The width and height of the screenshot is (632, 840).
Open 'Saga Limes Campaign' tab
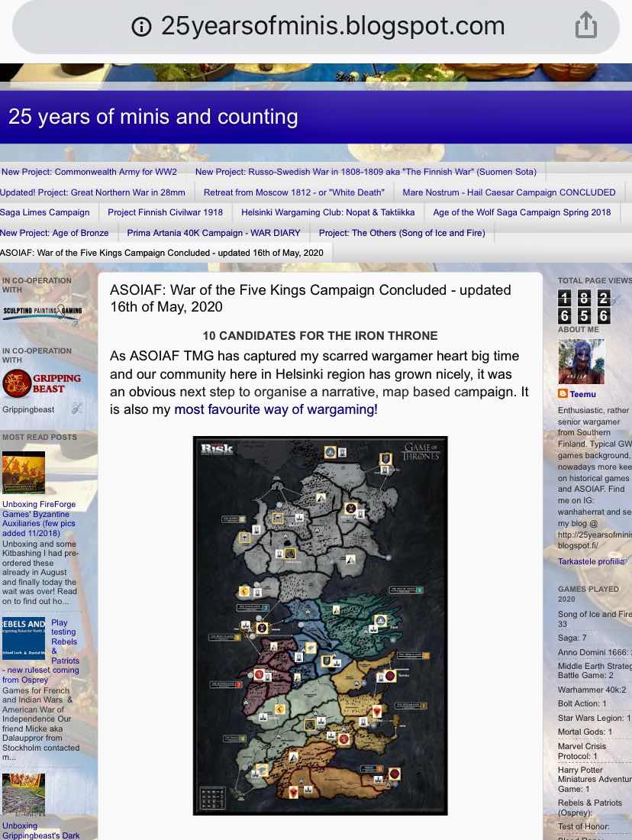pyautogui.click(x=45, y=212)
